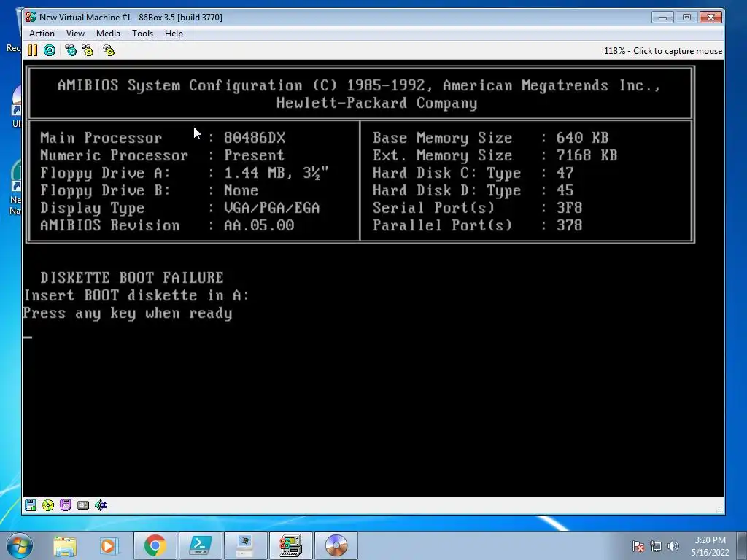Viewport: 747px width, 560px height.
Task: Click the 86Box icon in the title bar
Action: tap(31, 17)
